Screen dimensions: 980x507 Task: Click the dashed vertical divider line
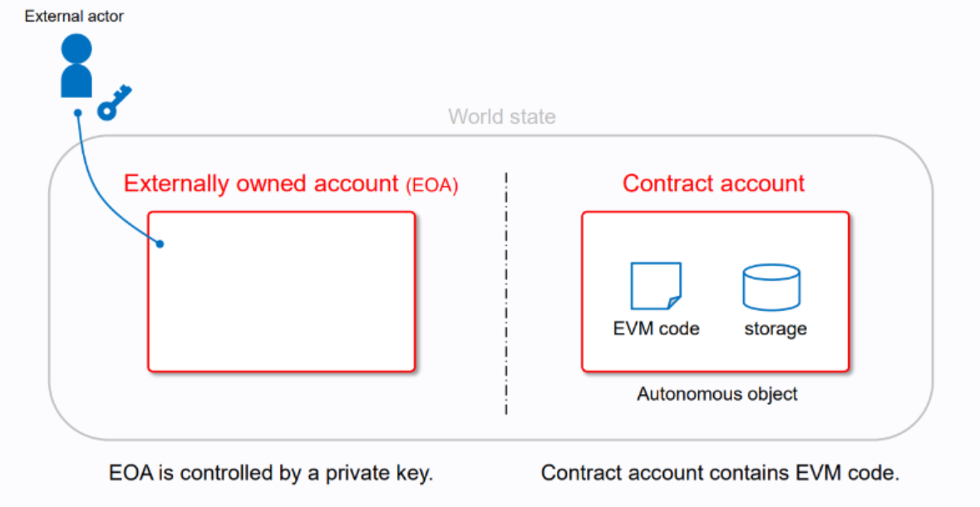tap(505, 291)
